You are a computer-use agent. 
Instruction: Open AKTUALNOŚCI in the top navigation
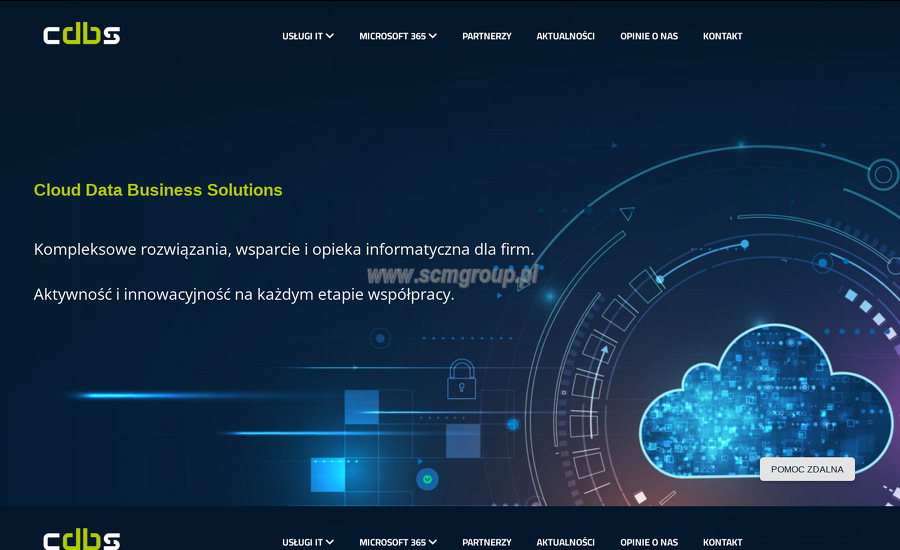pyautogui.click(x=565, y=36)
